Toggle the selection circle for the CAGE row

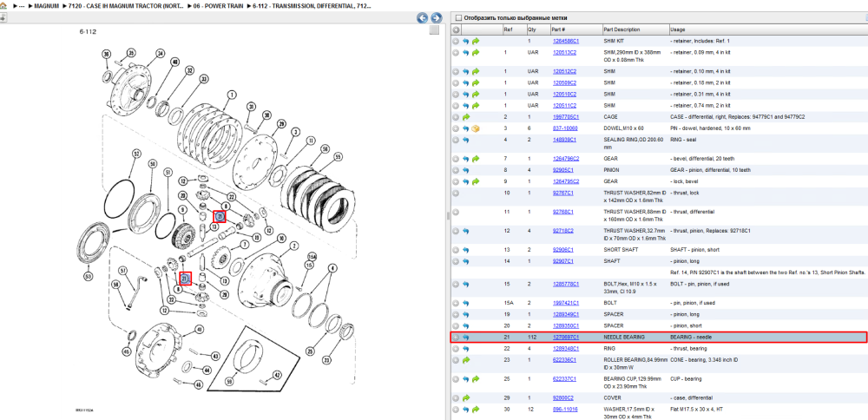457,117
